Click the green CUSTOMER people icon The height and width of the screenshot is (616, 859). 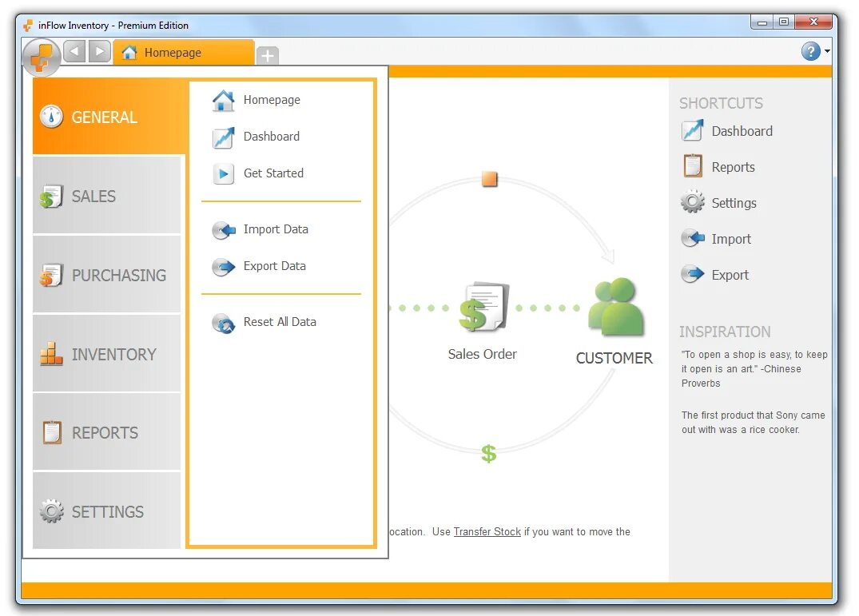(616, 306)
